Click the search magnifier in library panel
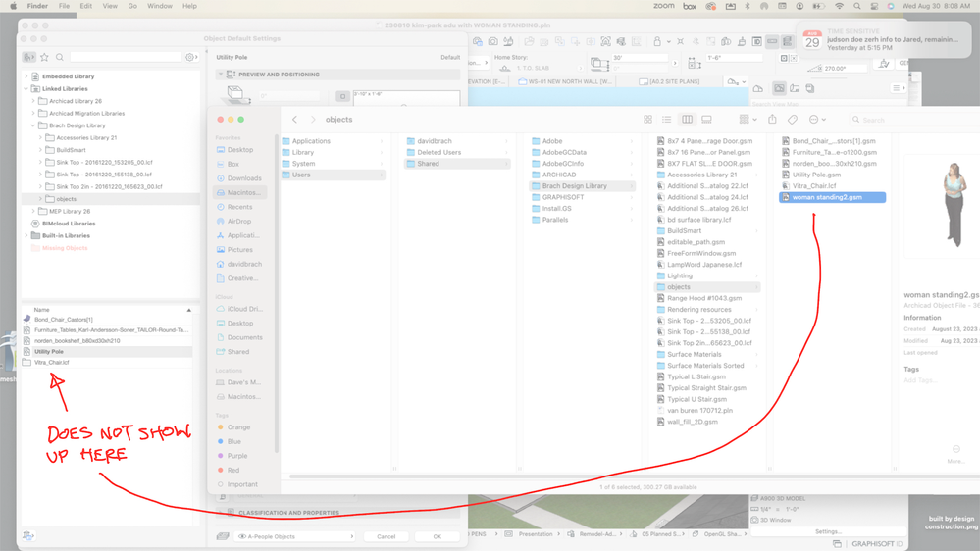Viewport: 980px width, 551px height. [60, 57]
